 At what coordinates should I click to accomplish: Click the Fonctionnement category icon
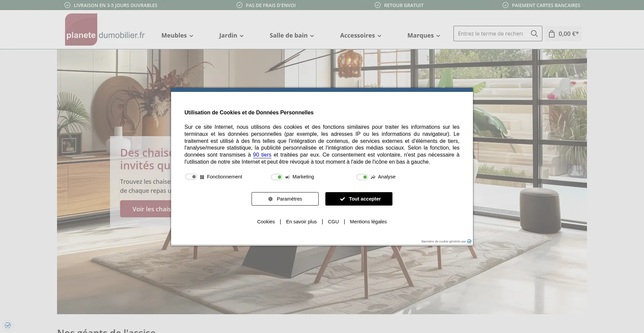pos(202,177)
